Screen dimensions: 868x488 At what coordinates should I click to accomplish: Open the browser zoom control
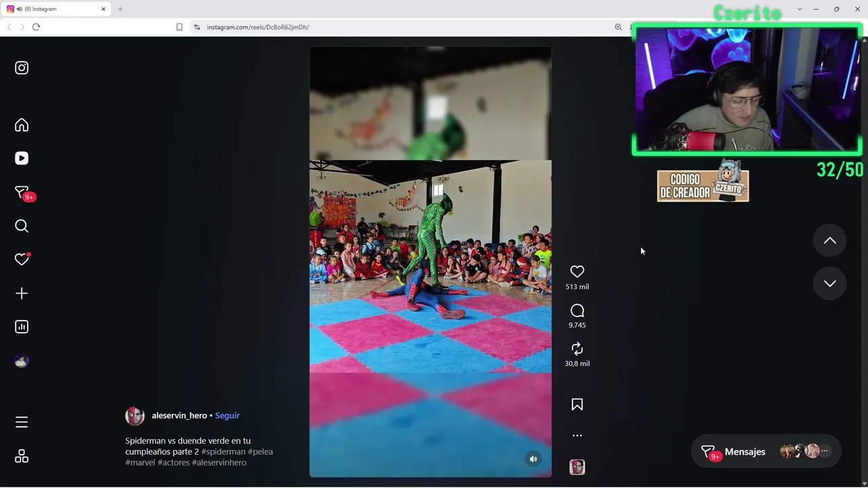tap(618, 27)
